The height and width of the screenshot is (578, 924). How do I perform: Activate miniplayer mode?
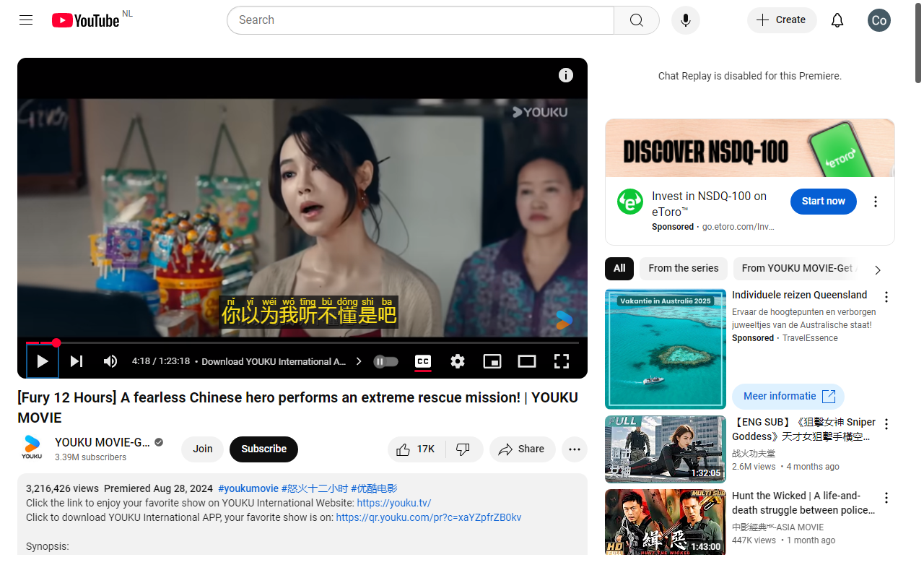[492, 361]
